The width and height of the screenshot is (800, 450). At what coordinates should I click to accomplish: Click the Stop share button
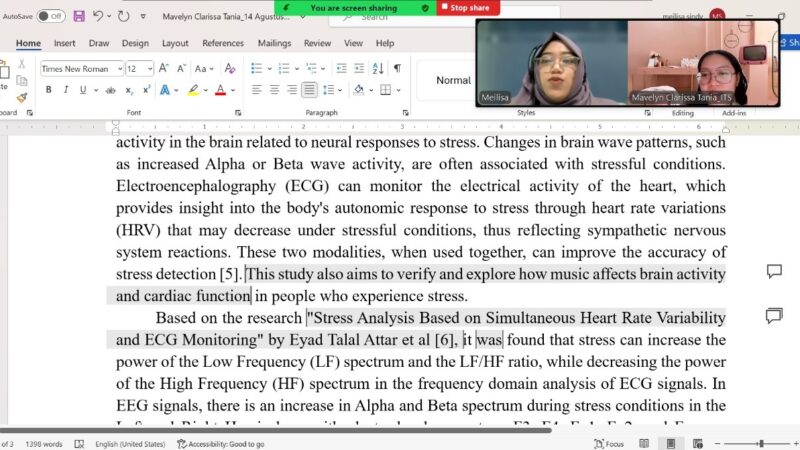click(x=470, y=7)
